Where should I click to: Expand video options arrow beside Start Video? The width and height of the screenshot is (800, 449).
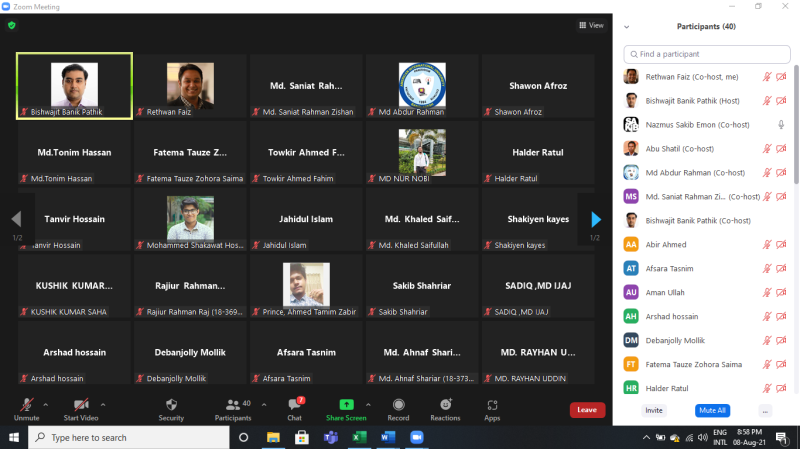point(103,403)
